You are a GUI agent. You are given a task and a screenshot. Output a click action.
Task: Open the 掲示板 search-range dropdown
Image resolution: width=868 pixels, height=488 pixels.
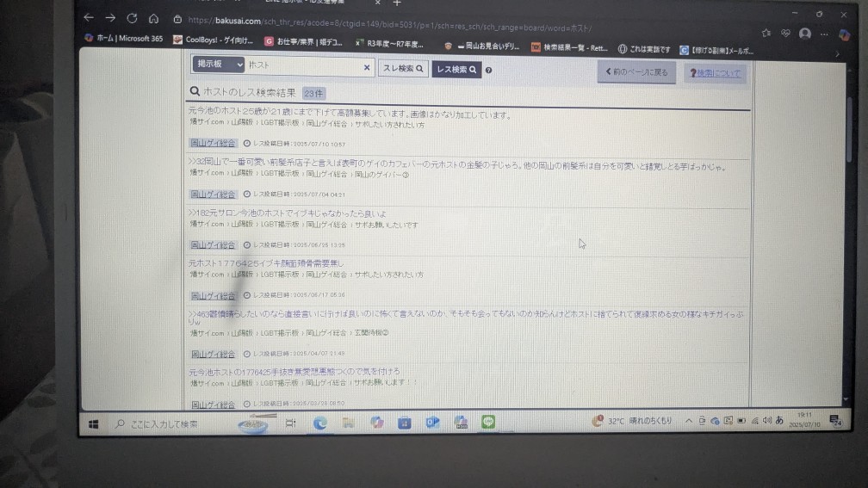coord(218,65)
